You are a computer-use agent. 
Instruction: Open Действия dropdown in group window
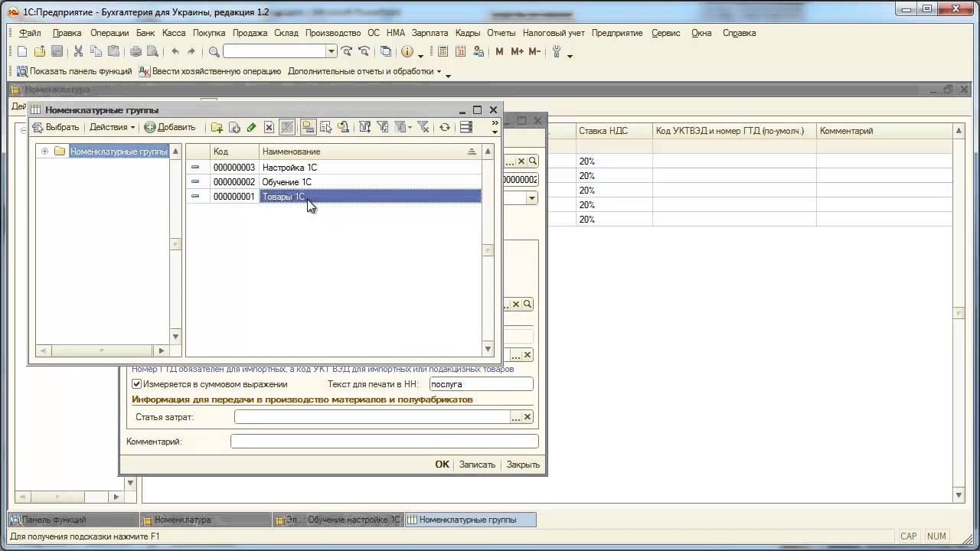coord(112,127)
